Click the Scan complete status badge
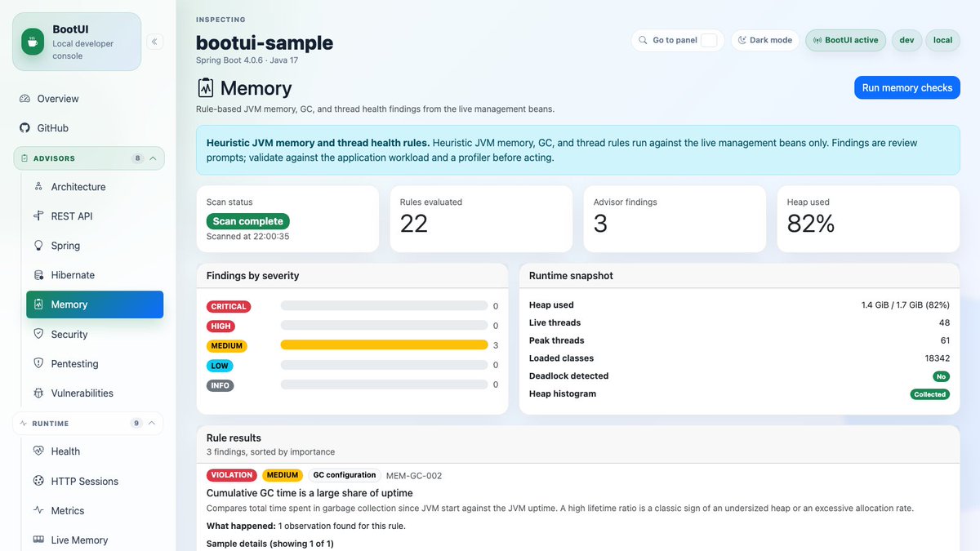The width and height of the screenshot is (980, 551). 248,221
